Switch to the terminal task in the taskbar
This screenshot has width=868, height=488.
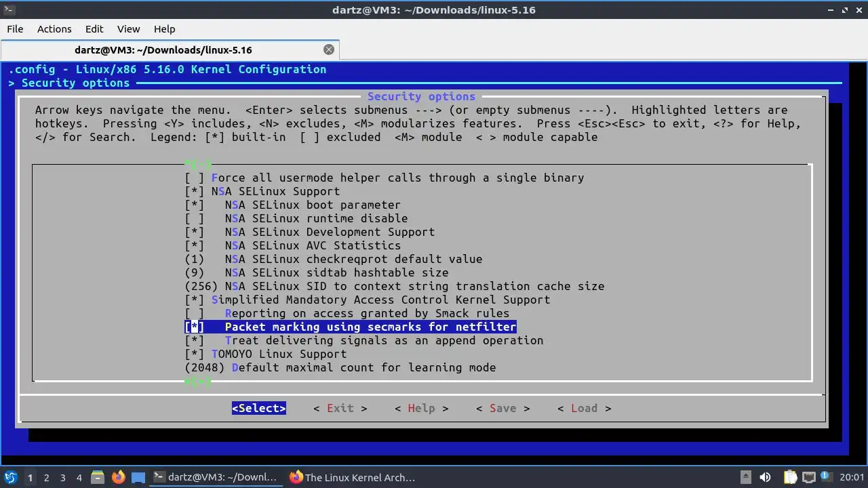(x=216, y=477)
